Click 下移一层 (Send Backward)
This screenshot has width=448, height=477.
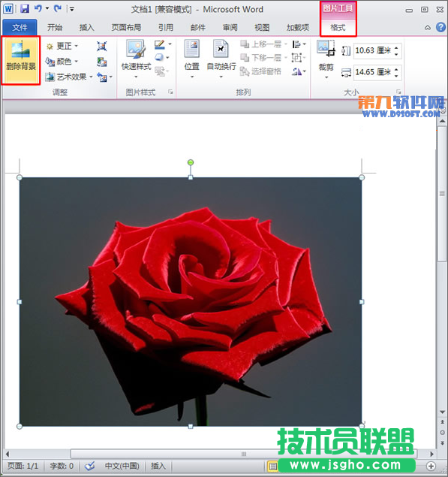pos(263,58)
